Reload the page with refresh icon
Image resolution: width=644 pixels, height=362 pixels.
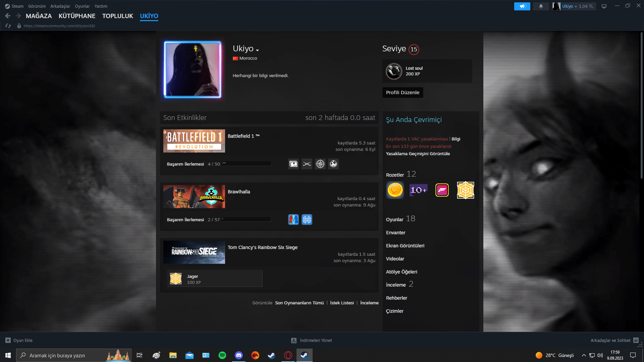coord(8,26)
